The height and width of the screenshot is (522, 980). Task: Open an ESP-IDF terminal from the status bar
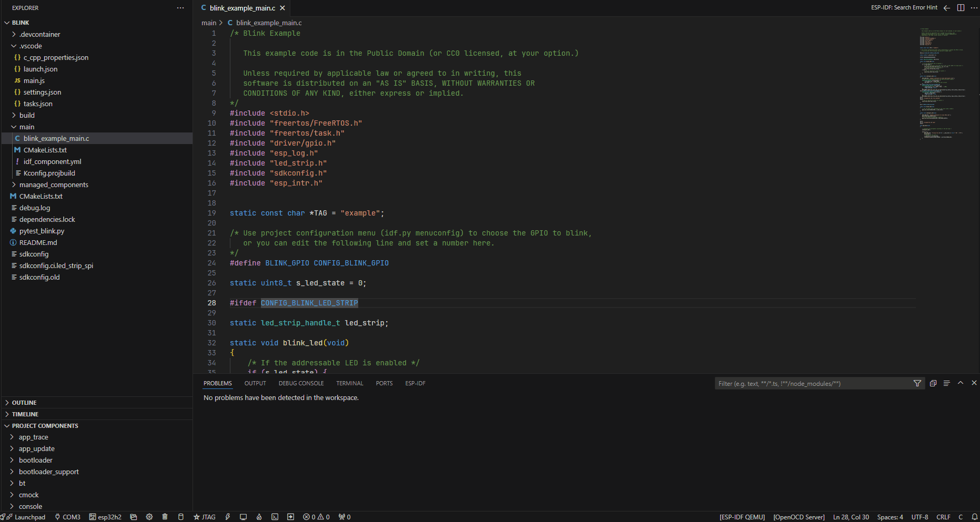point(275,517)
